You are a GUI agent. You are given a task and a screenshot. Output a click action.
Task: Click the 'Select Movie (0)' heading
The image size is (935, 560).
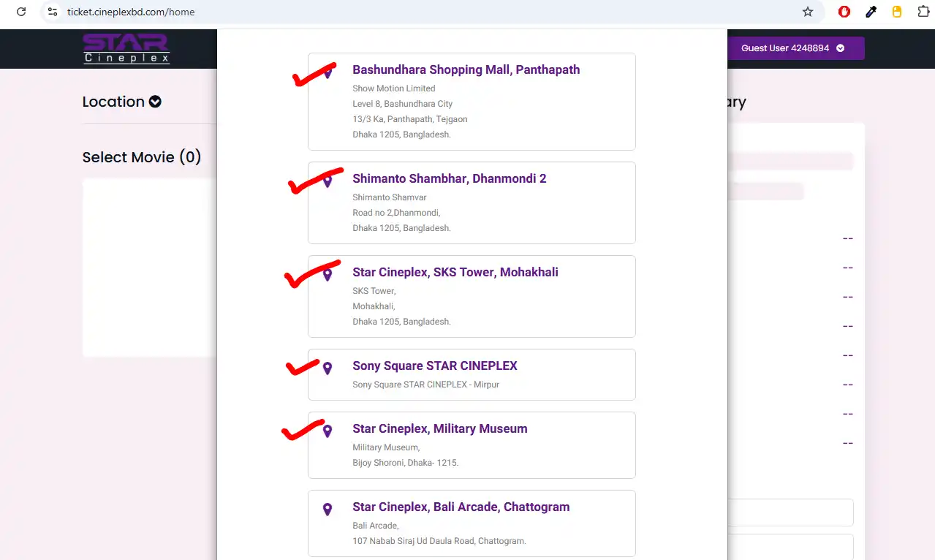tap(142, 157)
